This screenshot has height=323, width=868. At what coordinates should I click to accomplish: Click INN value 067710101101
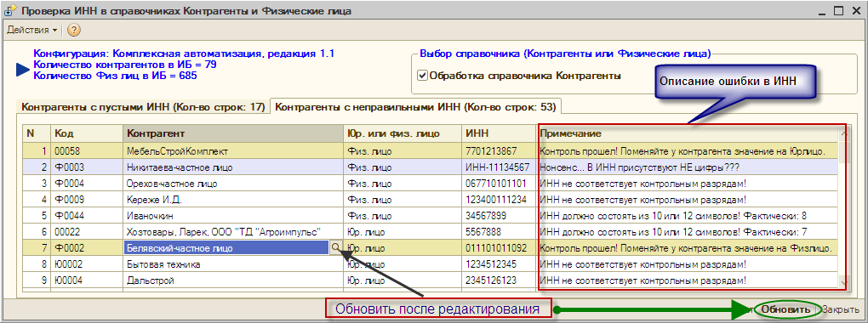tap(499, 183)
